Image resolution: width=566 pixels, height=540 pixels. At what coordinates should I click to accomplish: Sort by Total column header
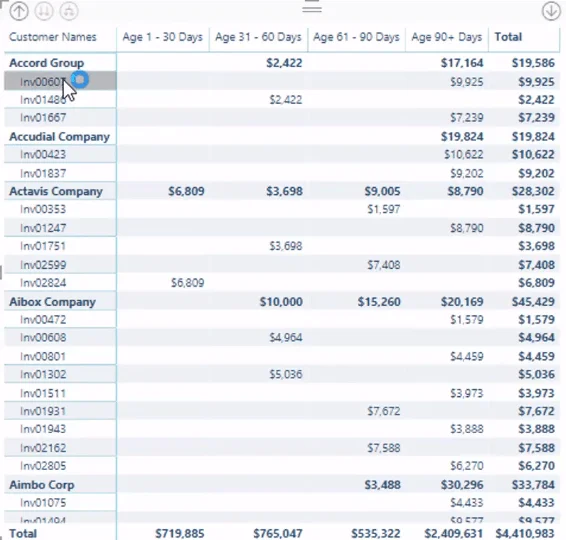(508, 37)
